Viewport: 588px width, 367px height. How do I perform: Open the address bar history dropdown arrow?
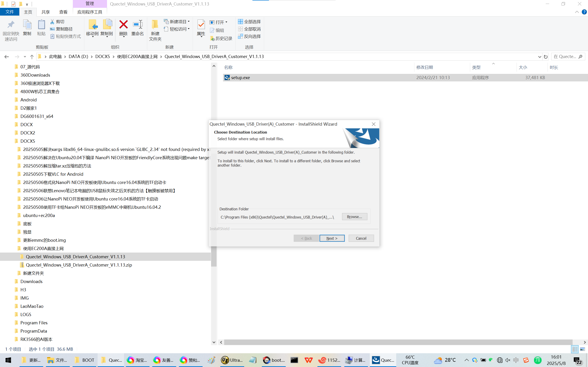540,57
